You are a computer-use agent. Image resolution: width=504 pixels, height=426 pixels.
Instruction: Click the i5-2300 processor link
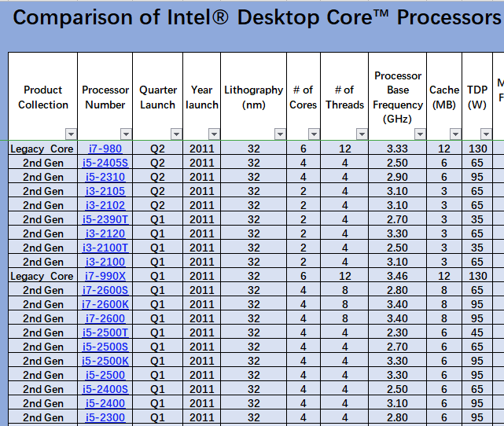[105, 417]
